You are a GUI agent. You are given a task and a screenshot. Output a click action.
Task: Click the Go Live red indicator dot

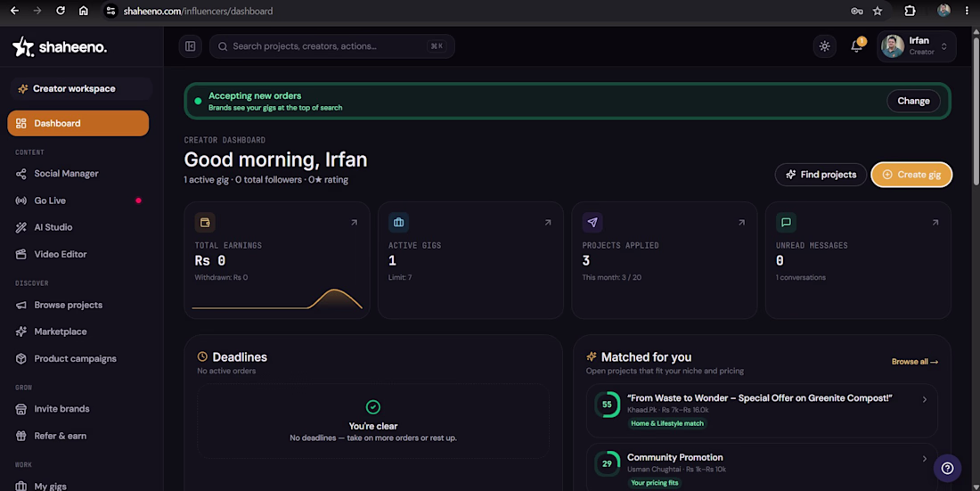coord(138,200)
